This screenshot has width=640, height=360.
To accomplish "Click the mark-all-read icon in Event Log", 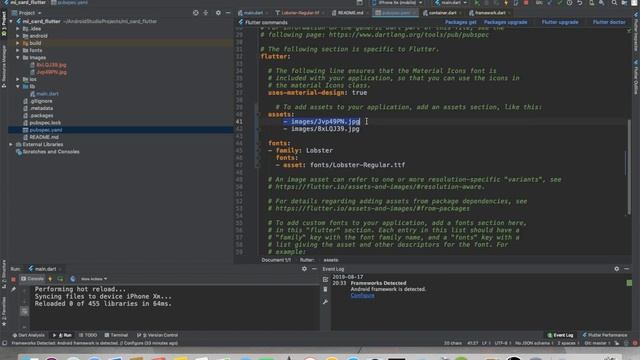I will [325, 280].
